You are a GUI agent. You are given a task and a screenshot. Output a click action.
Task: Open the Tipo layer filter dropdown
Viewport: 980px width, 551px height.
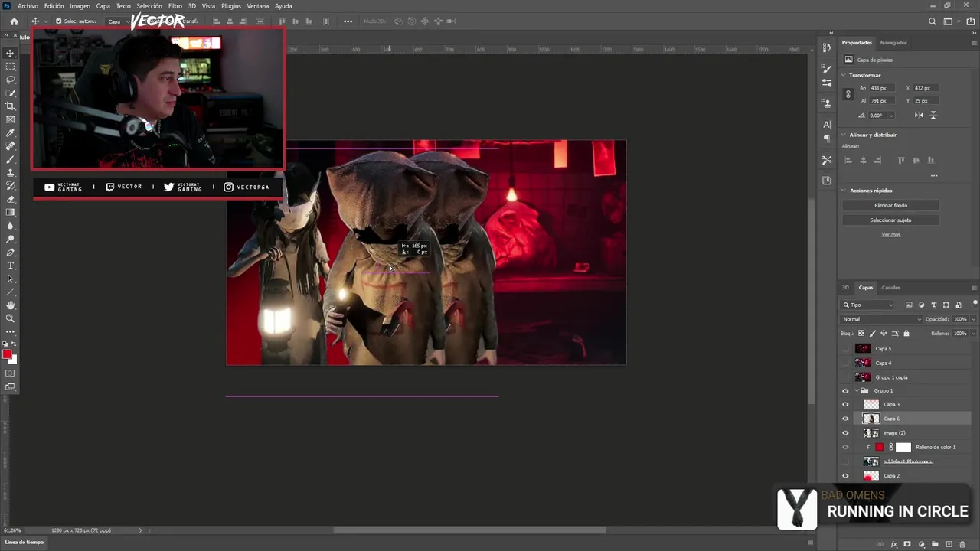(868, 305)
